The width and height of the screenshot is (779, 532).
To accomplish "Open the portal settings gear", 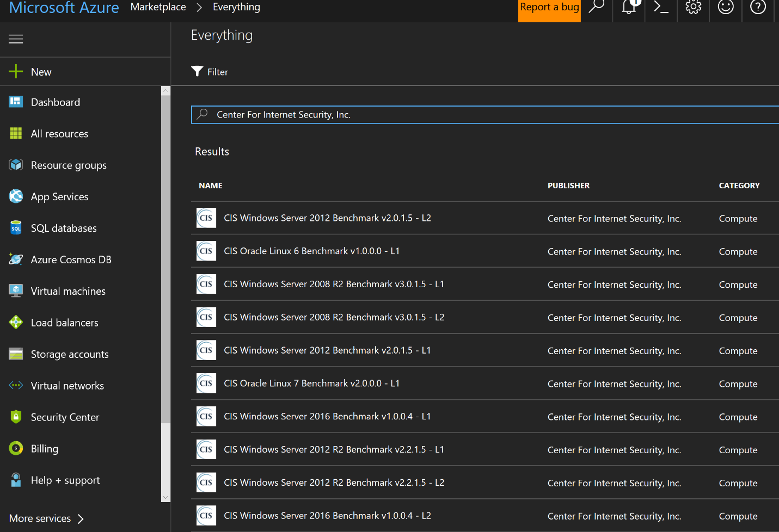I will [692, 8].
